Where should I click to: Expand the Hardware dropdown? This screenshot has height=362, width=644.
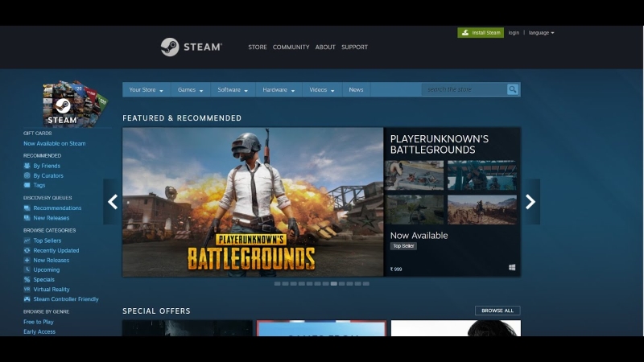tap(279, 89)
